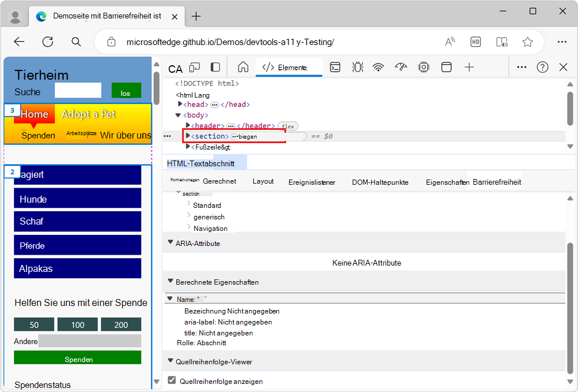
Task: Switch to the Layout tab
Action: pyautogui.click(x=263, y=181)
